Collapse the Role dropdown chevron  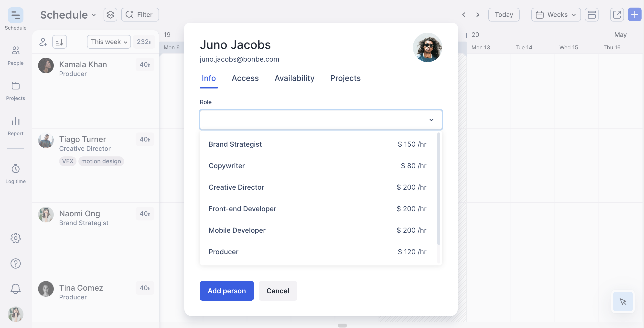tap(431, 120)
